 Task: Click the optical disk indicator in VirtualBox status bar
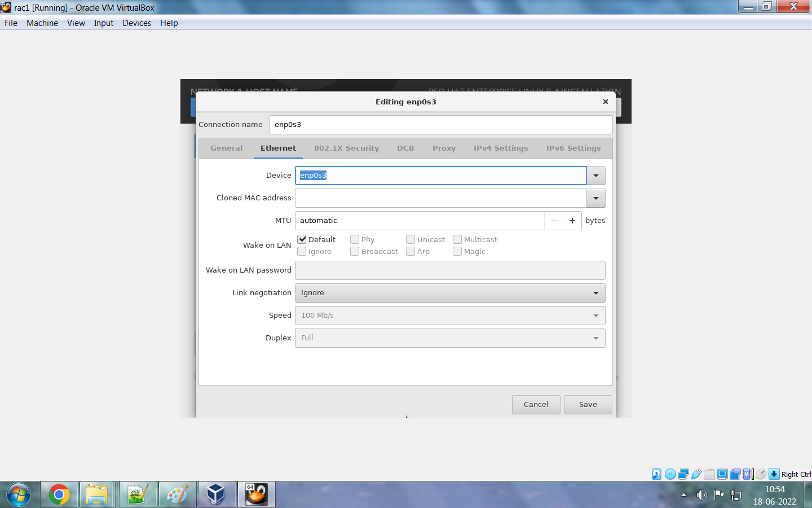coord(670,474)
